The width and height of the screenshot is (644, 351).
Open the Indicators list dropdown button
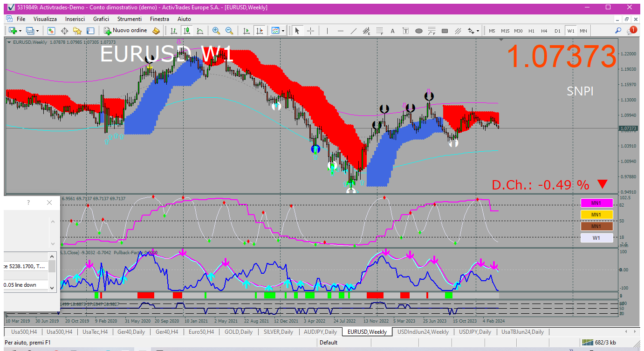pyautogui.click(x=278, y=31)
